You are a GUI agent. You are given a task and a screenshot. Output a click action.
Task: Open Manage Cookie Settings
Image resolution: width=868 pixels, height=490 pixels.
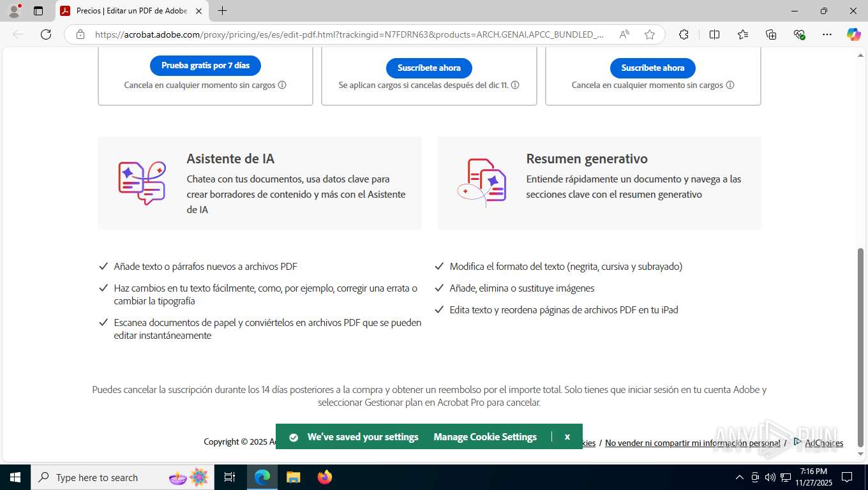click(x=485, y=437)
